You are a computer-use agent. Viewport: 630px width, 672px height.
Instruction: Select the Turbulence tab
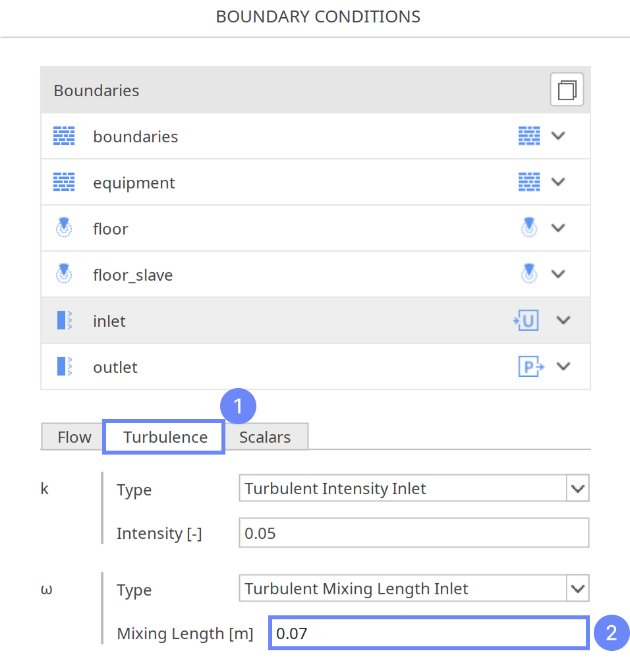165,437
